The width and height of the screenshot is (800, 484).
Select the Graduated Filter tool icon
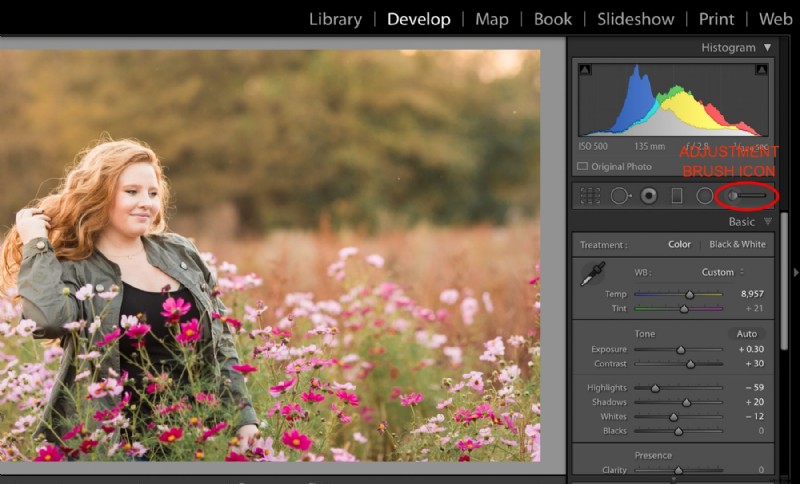click(677, 196)
